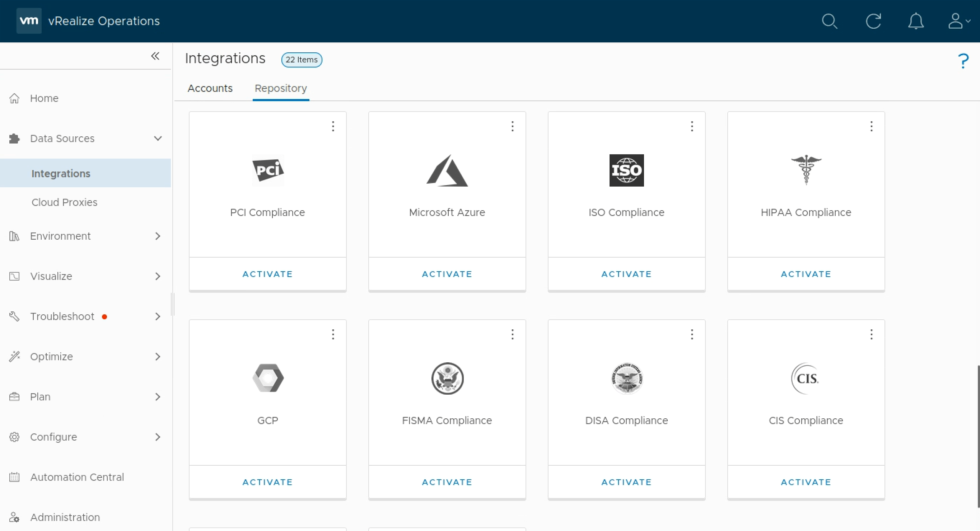Collapse the Data Sources section
The width and height of the screenshot is (980, 531).
158,138
